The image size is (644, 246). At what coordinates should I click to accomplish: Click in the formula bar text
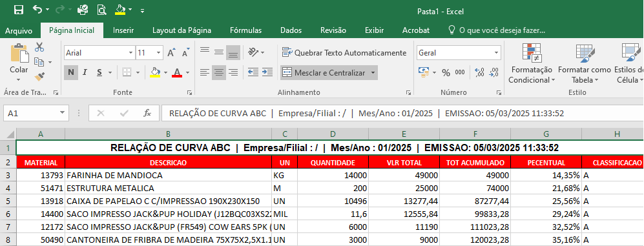(x=366, y=114)
